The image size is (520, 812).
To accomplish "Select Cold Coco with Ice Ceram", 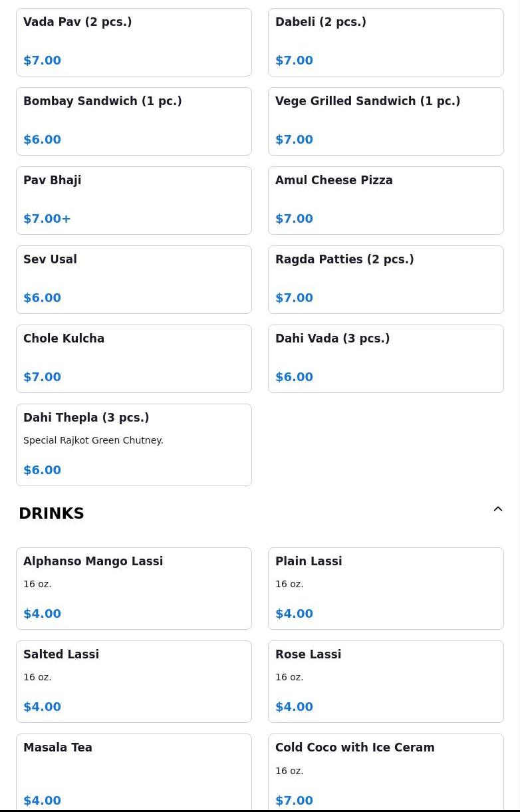I will pos(386,773).
